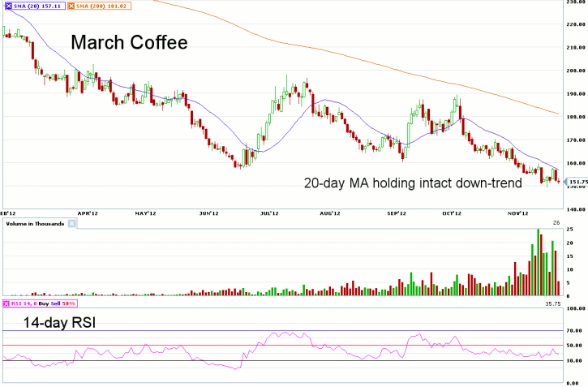Click the 35.75 RSI value readout
588x387 pixels.
[552, 303]
